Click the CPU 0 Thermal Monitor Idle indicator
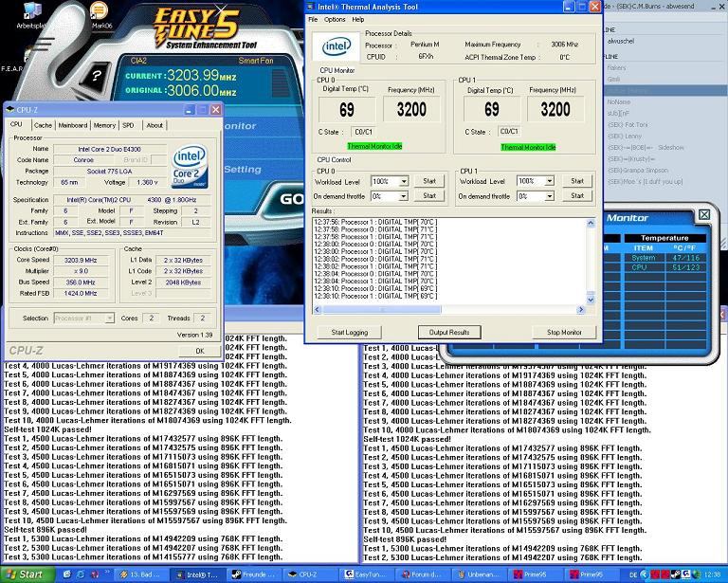The image size is (728, 583). 374,146
